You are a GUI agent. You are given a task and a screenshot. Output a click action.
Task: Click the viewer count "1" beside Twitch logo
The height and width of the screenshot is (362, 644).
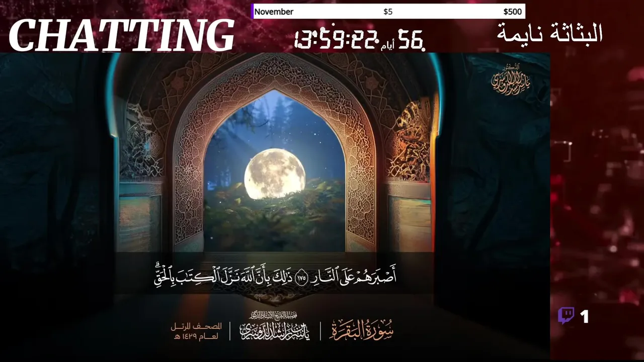(x=584, y=316)
